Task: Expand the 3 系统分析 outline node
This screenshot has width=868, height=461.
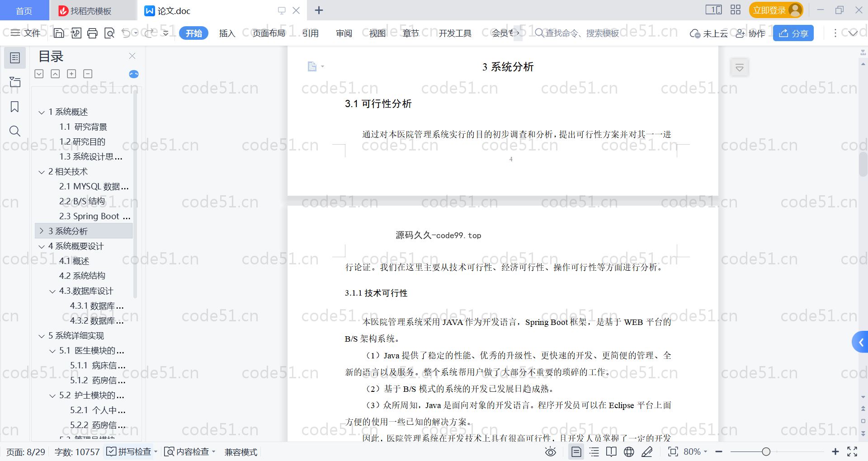Action: pyautogui.click(x=42, y=231)
